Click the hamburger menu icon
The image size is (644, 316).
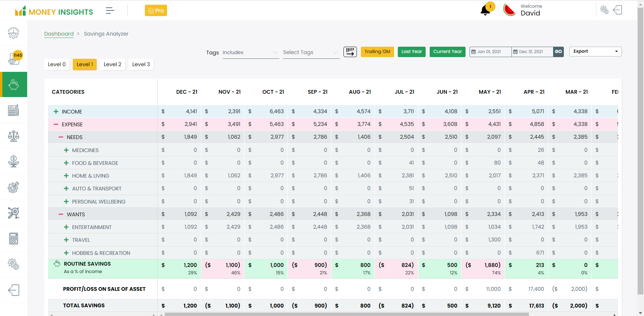coord(110,11)
